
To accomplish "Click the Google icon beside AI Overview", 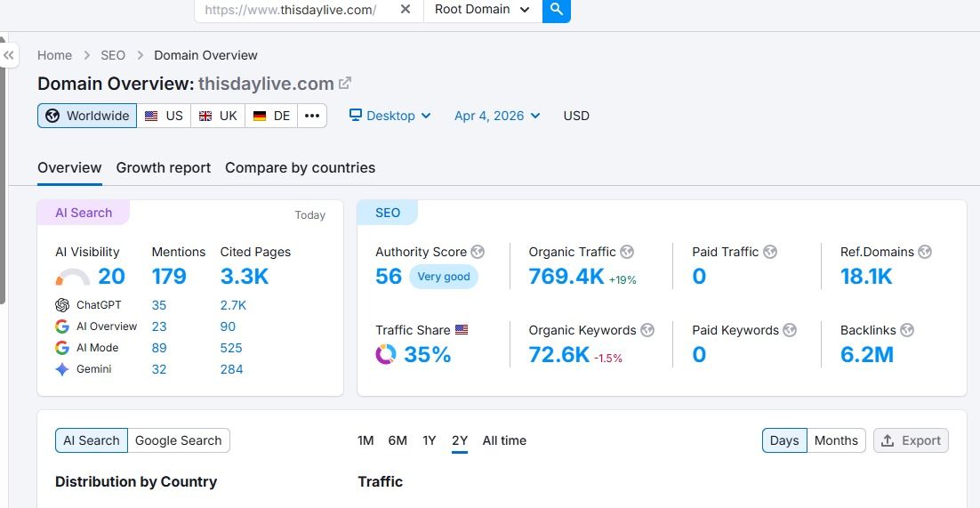I will pos(62,327).
